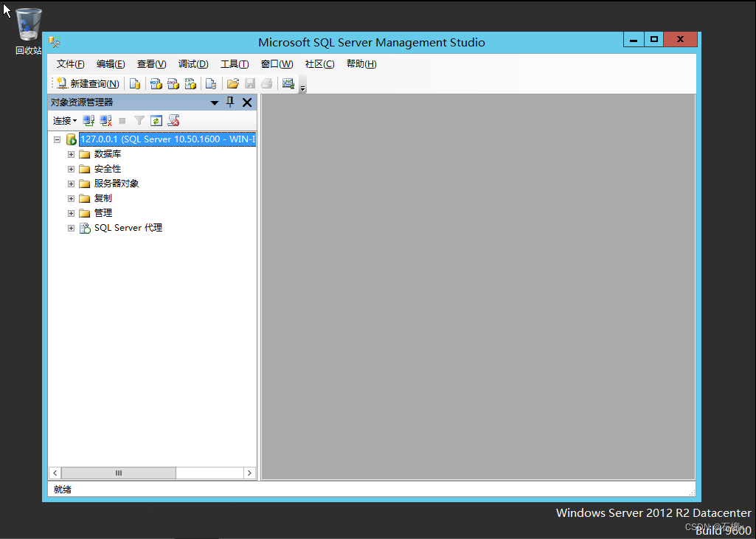Click the folder icon beside 服务器对象
The width and height of the screenshot is (756, 539).
pyautogui.click(x=85, y=184)
